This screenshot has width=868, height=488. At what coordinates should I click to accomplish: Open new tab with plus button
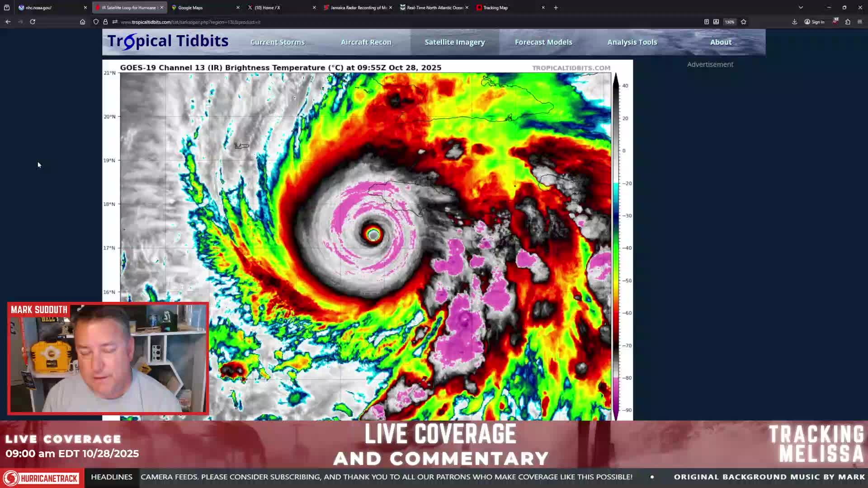coord(556,8)
